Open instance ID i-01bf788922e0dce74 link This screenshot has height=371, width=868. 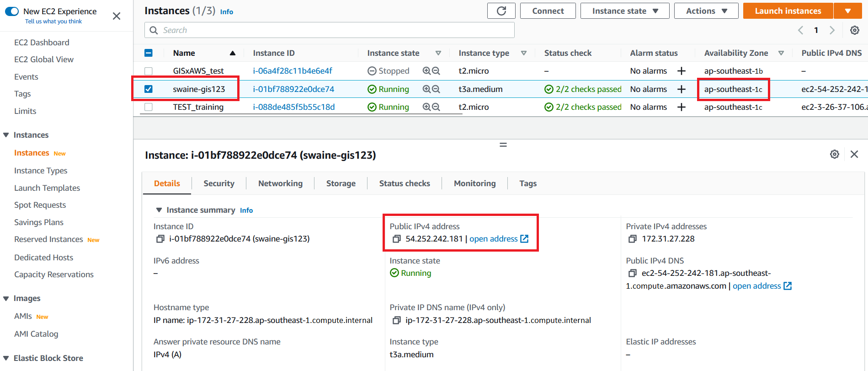point(293,89)
